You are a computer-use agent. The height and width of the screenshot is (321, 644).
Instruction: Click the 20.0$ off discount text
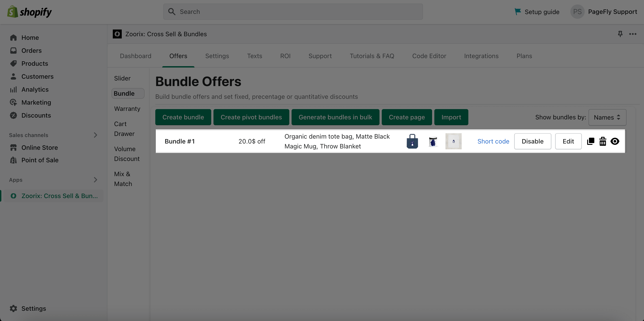(252, 141)
